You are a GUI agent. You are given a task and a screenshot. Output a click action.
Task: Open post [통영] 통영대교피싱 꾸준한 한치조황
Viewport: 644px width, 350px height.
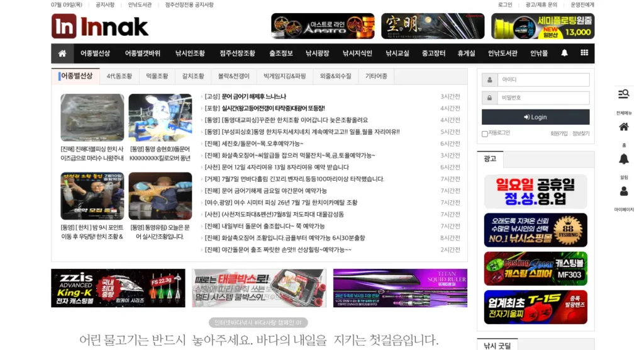(x=286, y=120)
